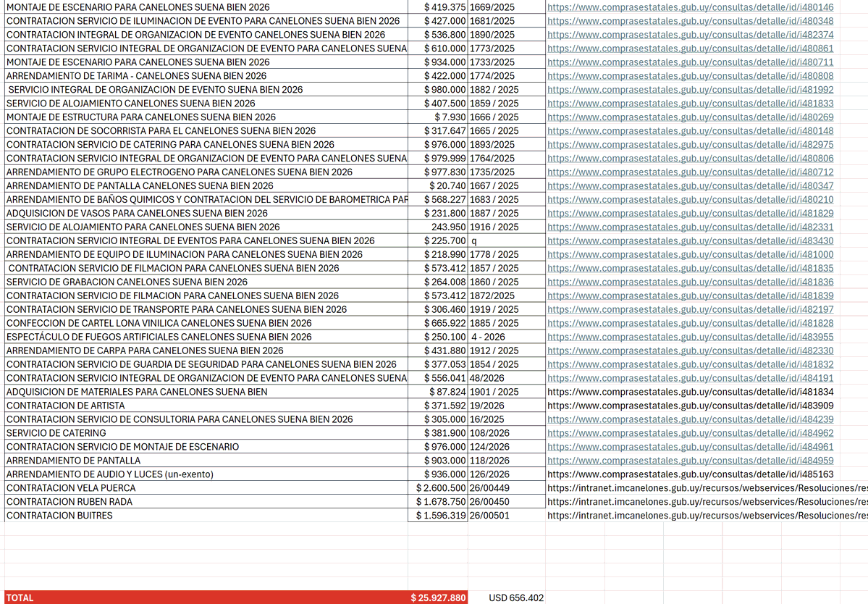The width and height of the screenshot is (868, 604).
Task: Select the ARRENDAMIENTO DE TARIMA cell
Action: 206,76
